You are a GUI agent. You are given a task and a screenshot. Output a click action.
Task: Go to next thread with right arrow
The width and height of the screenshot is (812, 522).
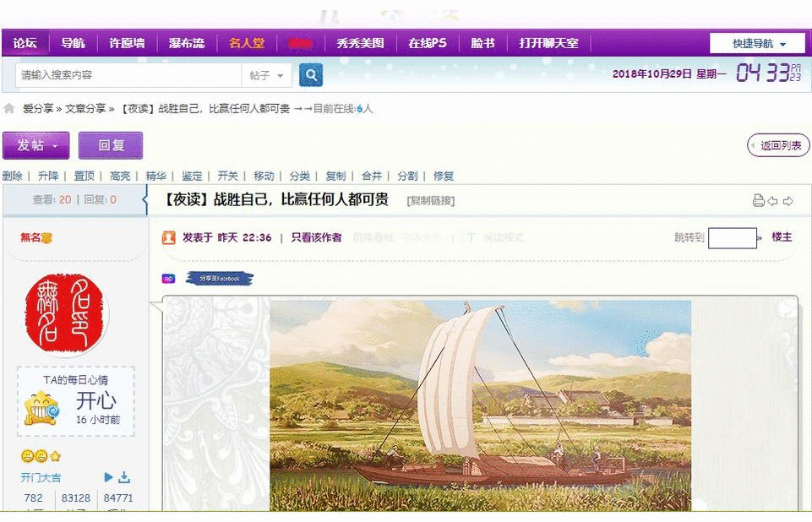pyautogui.click(x=788, y=201)
